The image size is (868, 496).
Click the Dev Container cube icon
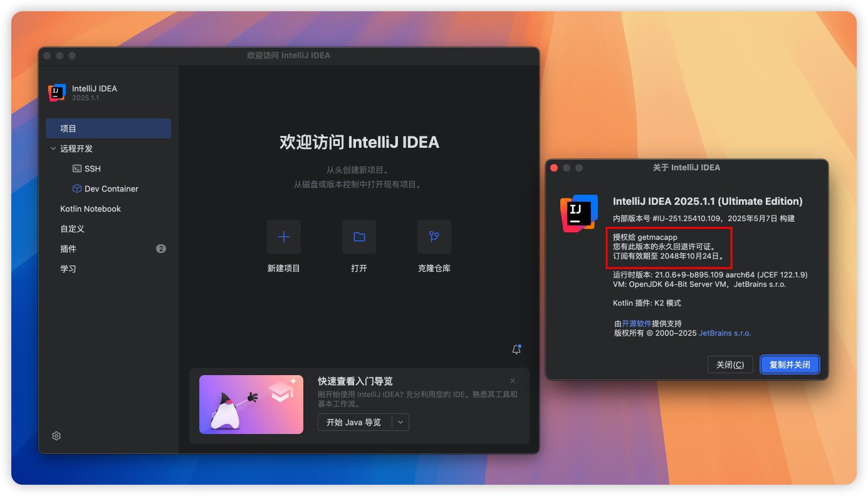(77, 189)
